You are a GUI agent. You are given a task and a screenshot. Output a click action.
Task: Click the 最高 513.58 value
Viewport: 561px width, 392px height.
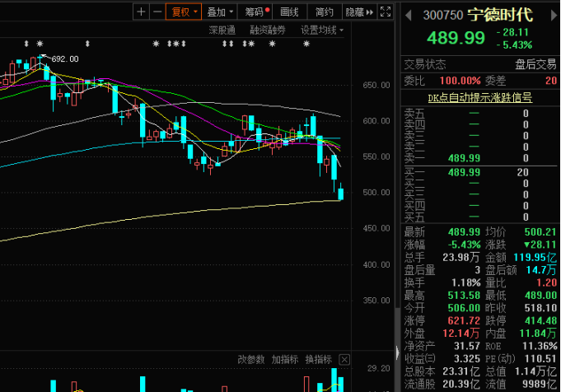pos(464,296)
